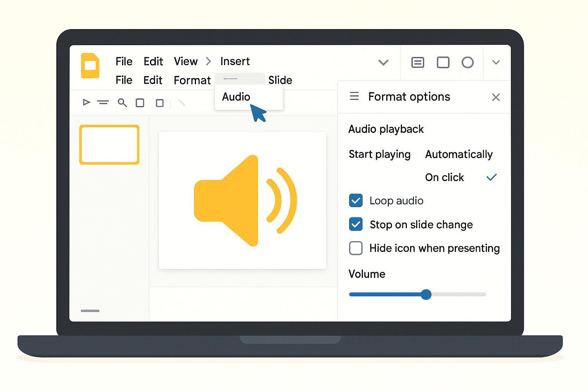
Task: Enable Hide icon when presenting
Action: (x=356, y=248)
